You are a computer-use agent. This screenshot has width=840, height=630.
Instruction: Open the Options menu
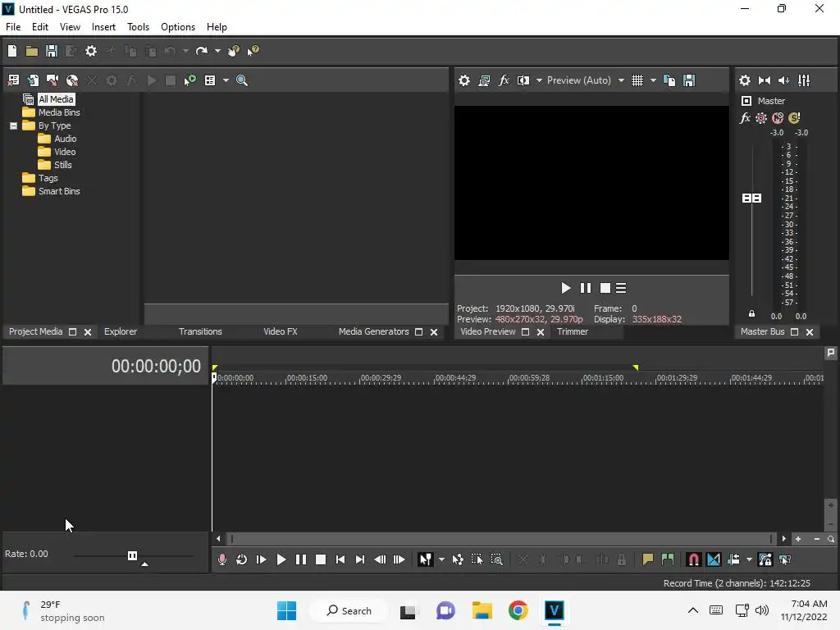point(178,27)
